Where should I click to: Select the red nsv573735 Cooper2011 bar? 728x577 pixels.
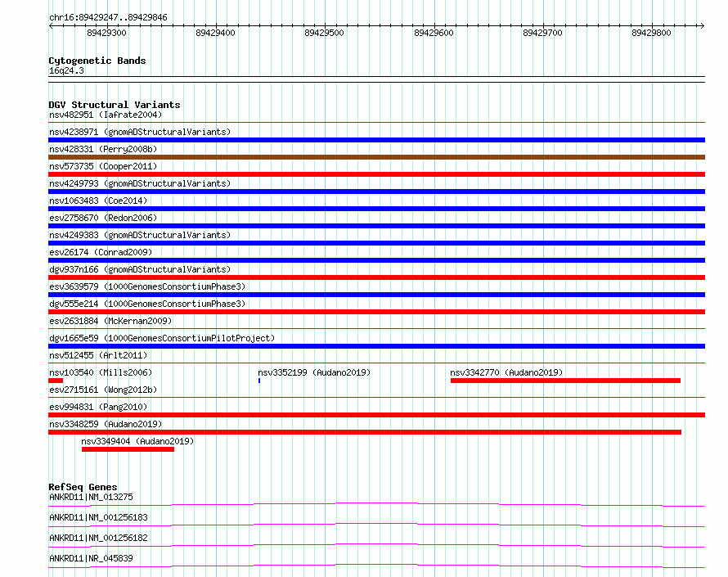point(376,174)
